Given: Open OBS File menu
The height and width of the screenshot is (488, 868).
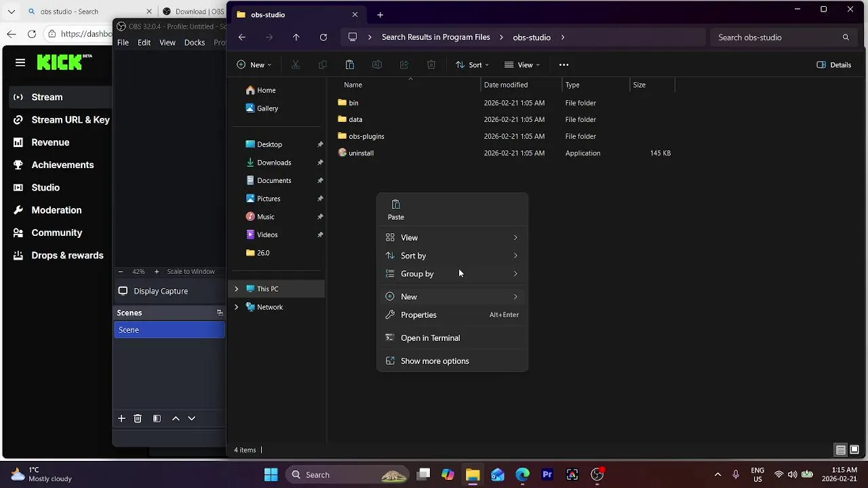Looking at the screenshot, I should (x=123, y=42).
